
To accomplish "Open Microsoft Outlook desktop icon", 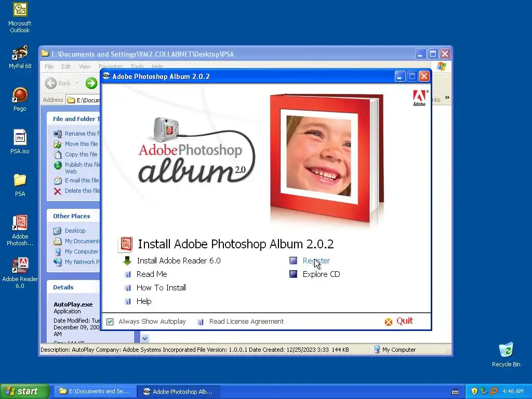I will click(x=20, y=17).
